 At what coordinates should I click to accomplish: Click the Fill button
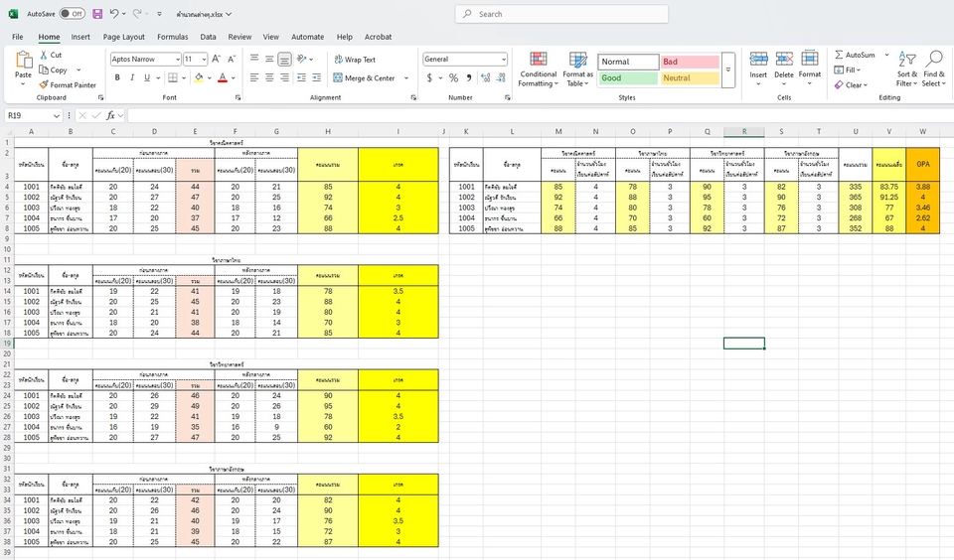click(848, 70)
